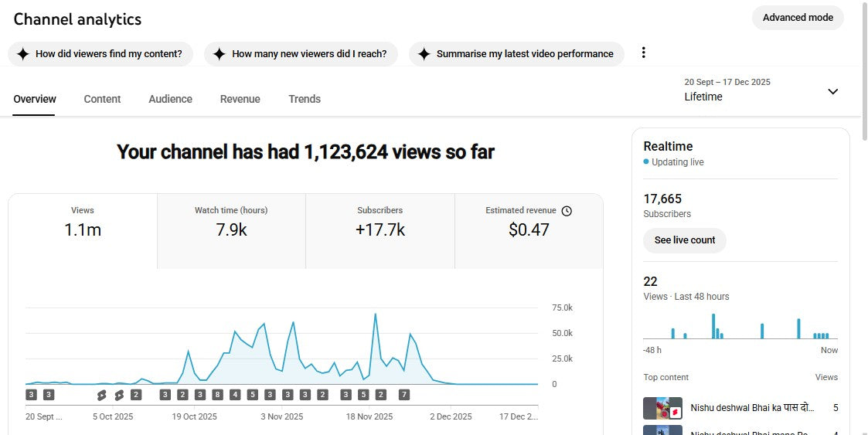868x435 pixels.
Task: Select the Trends tab
Action: click(305, 99)
